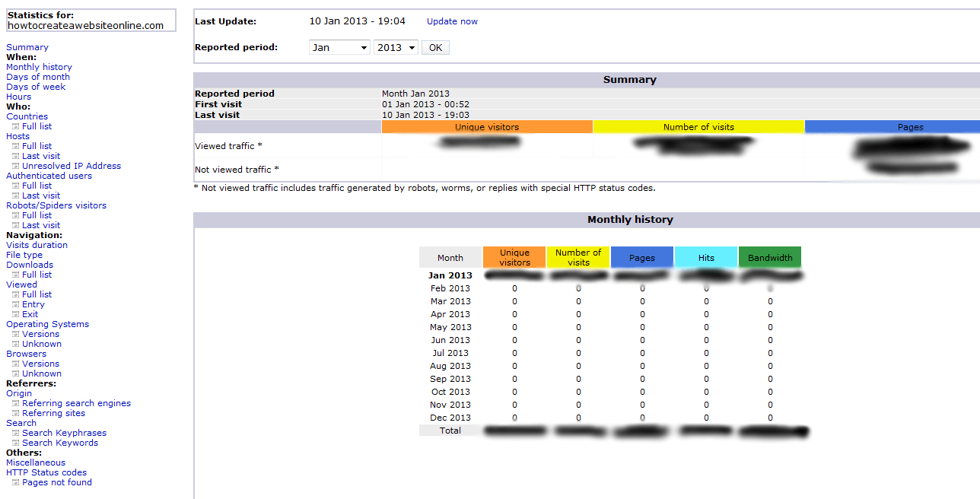Click the Update now link
Image resolution: width=980 pixels, height=499 pixels.
451,21
